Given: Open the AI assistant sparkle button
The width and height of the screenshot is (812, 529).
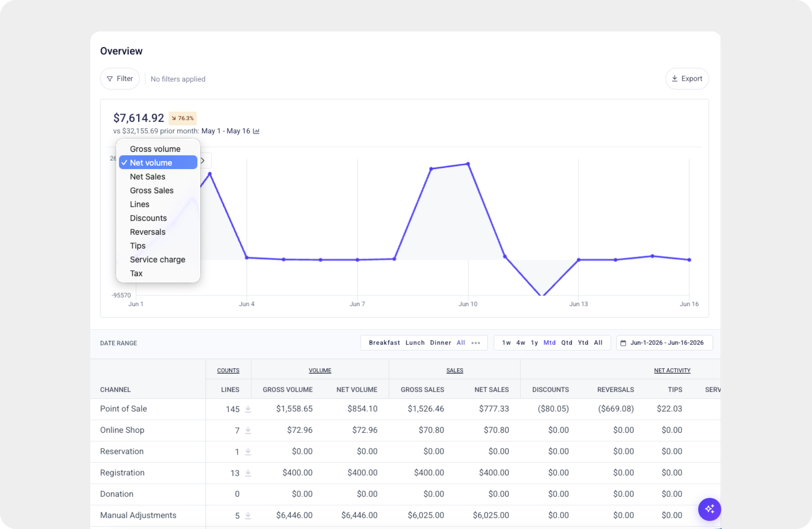Looking at the screenshot, I should click(x=709, y=509).
